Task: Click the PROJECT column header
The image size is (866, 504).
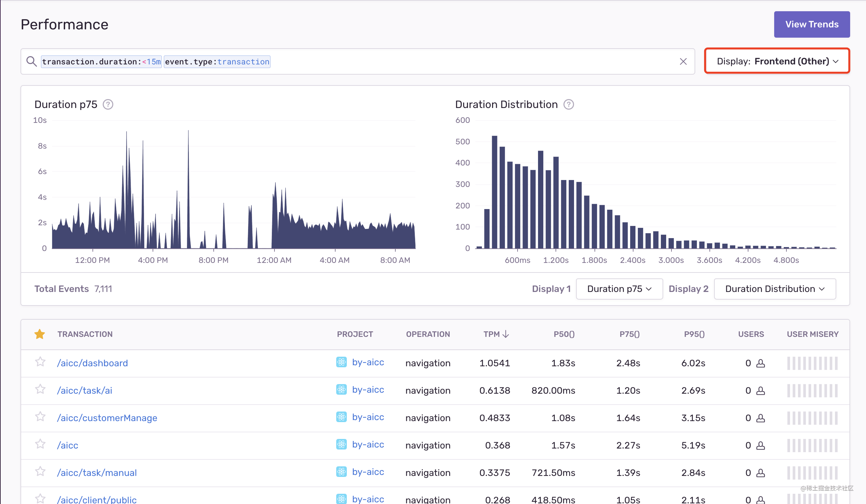Action: click(355, 334)
